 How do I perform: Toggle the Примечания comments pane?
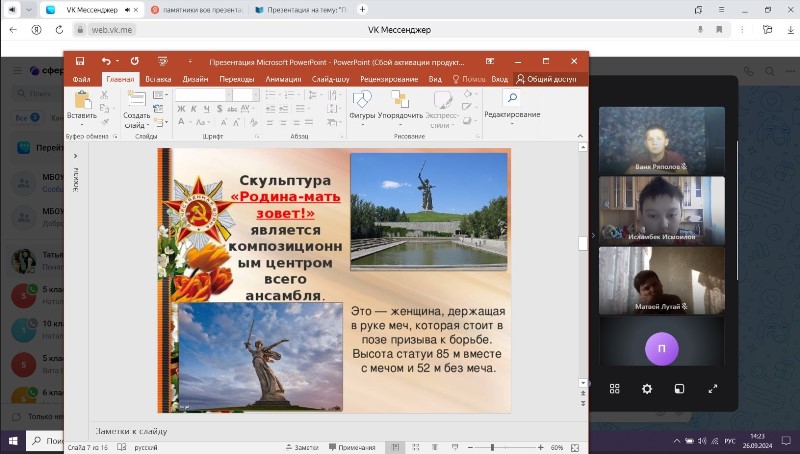[353, 447]
